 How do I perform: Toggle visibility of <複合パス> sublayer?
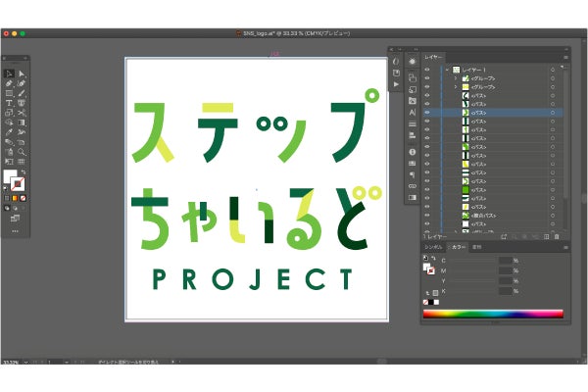[427, 217]
